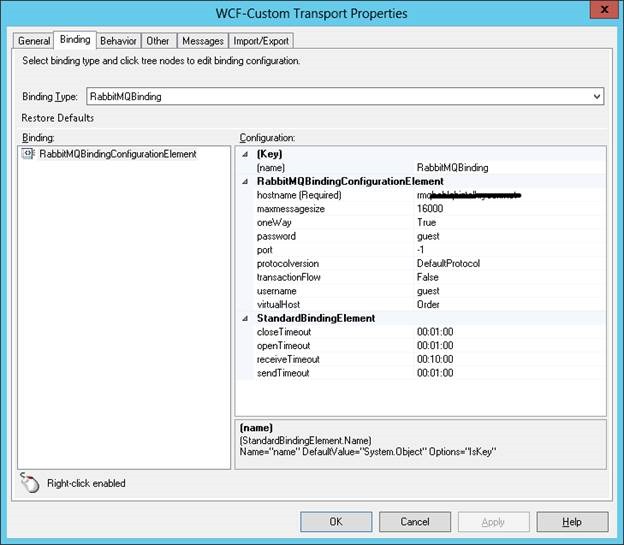Select the oneWay property label
Image resolution: width=624 pixels, height=545 pixels.
pyautogui.click(x=274, y=223)
